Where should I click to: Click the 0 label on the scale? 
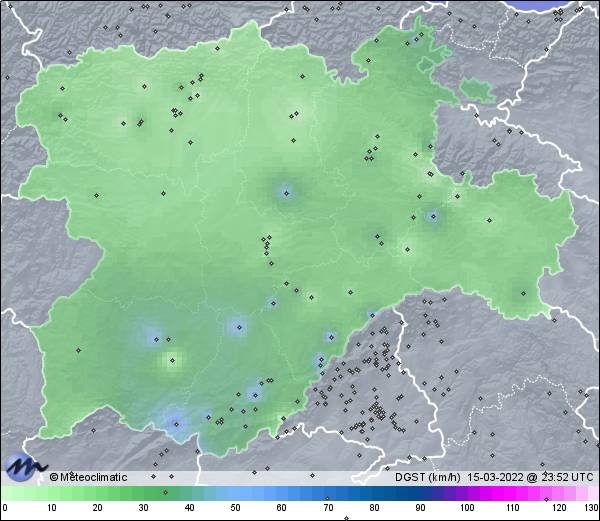(x=5, y=508)
